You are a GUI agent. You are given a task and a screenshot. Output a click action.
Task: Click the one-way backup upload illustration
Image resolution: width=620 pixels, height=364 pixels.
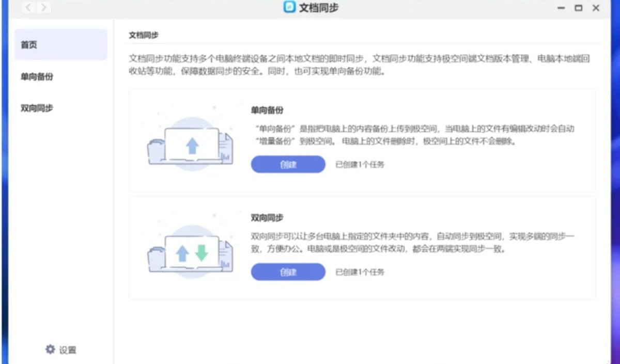pyautogui.click(x=190, y=138)
